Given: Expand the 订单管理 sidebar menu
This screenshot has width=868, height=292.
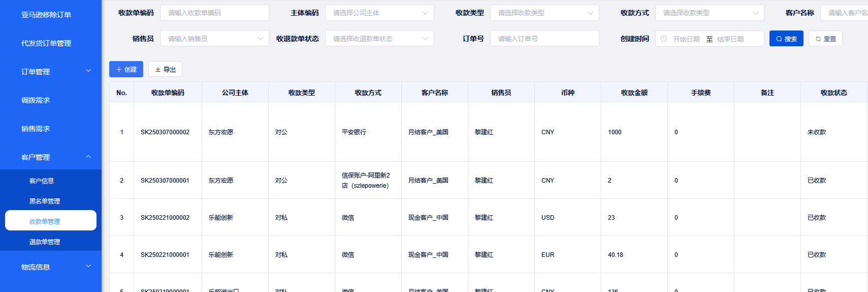Looking at the screenshot, I should pyautogui.click(x=51, y=72).
